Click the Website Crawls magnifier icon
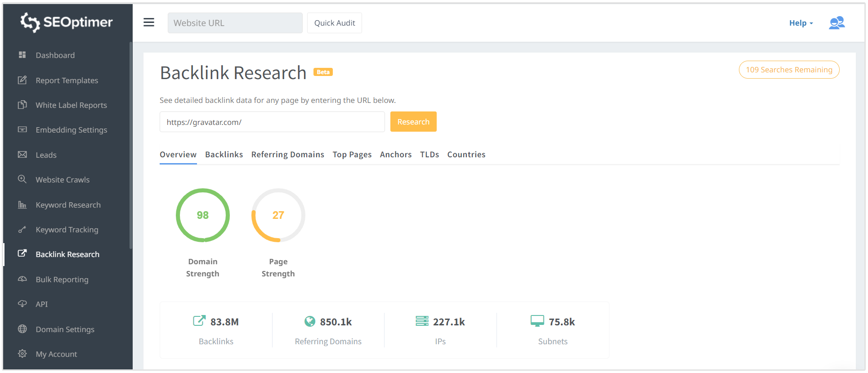 (x=22, y=179)
